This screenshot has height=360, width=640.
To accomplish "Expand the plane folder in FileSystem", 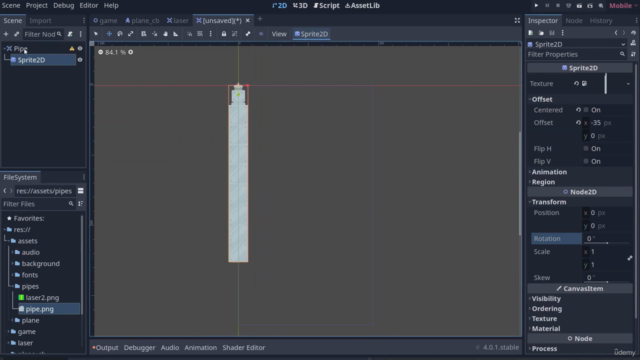I will pyautogui.click(x=13, y=320).
